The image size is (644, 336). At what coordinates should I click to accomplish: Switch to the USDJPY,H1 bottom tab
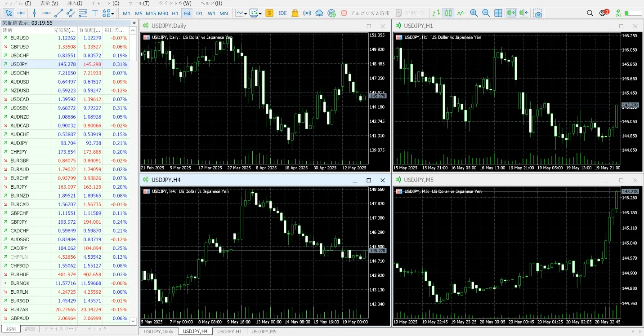tap(229, 332)
